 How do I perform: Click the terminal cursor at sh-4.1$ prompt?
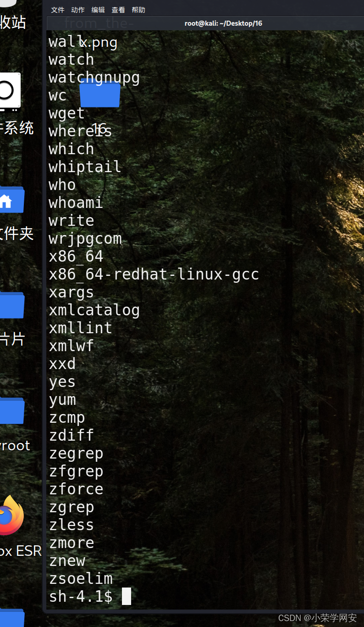pos(127,596)
